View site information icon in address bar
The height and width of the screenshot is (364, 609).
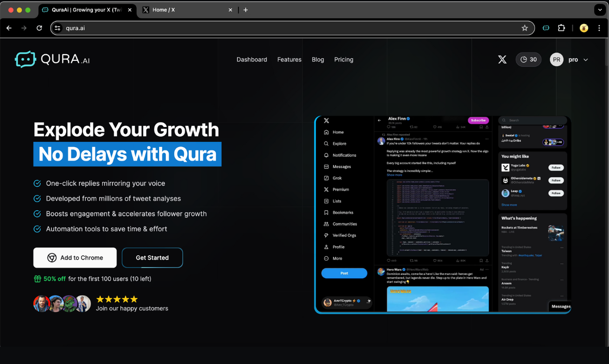click(x=58, y=28)
